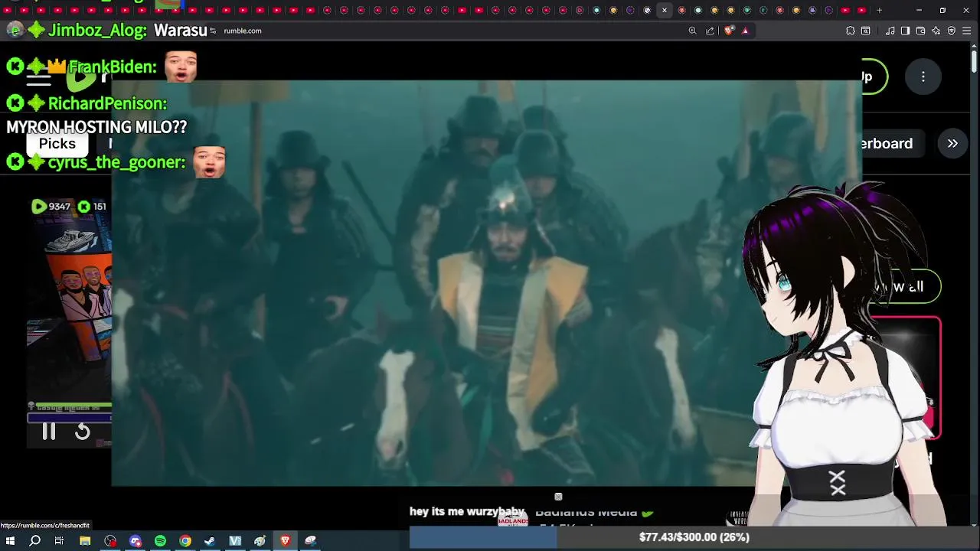
Task: Click the green Sign Up button
Action: point(874,77)
